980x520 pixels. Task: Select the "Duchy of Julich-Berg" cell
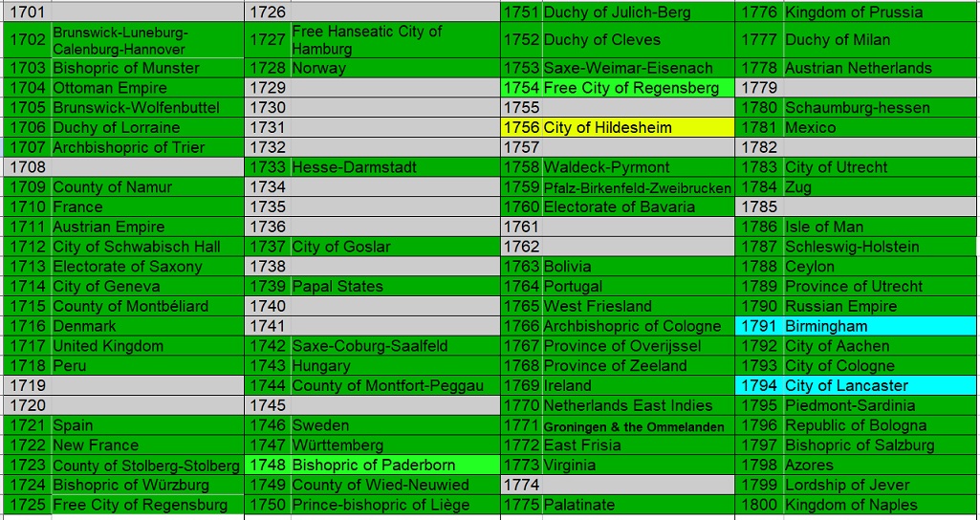tap(638, 11)
